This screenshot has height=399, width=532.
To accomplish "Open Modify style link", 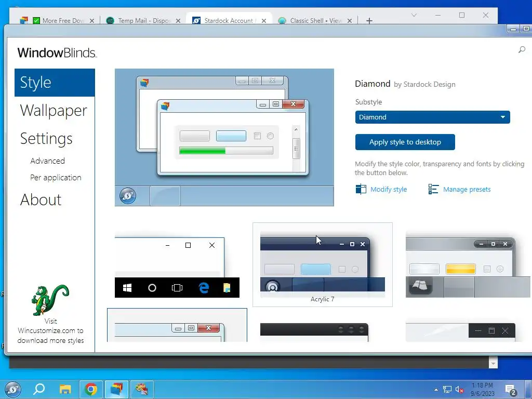I will click(389, 189).
